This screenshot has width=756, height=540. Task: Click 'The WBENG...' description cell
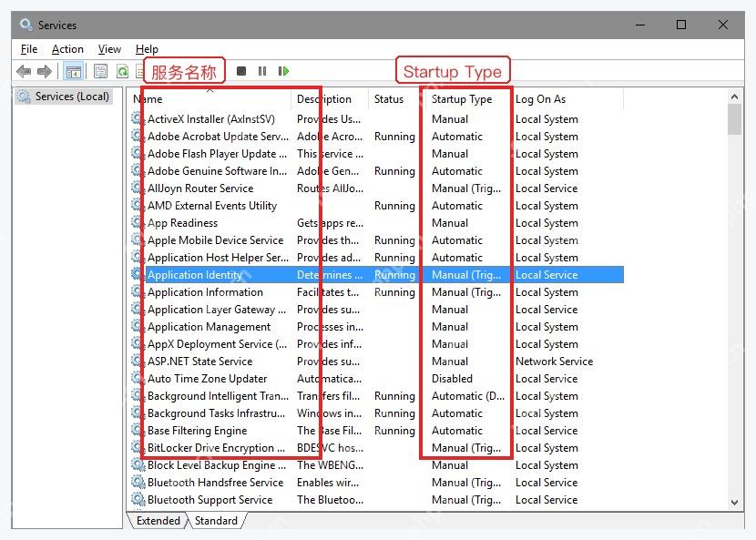[330, 465]
